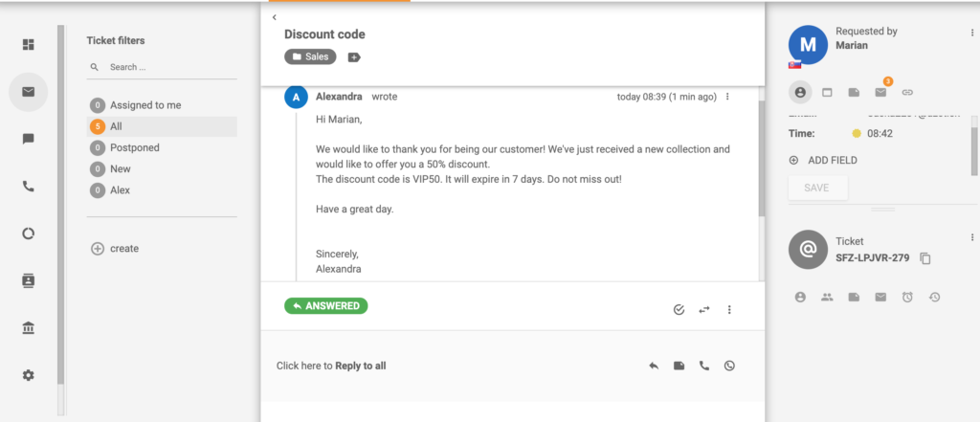Open Configuration gear in left sidebar

click(29, 375)
